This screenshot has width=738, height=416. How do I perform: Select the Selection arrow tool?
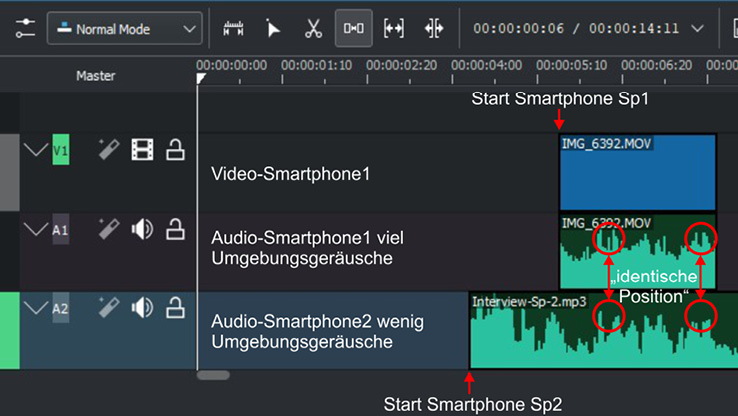click(x=273, y=29)
